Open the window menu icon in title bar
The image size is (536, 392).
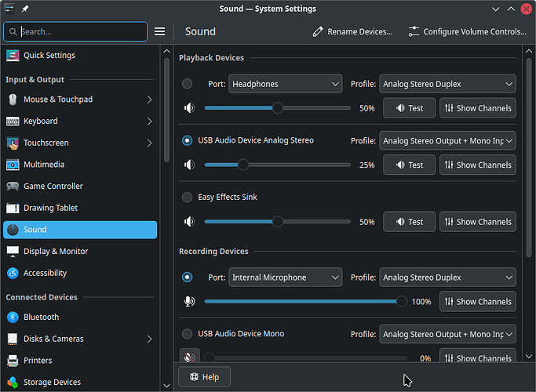(9, 9)
